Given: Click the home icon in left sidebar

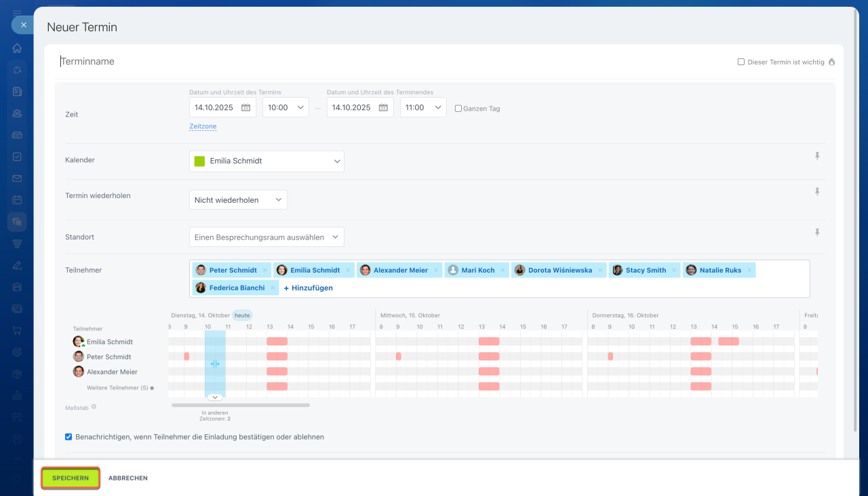Looking at the screenshot, I should point(17,48).
